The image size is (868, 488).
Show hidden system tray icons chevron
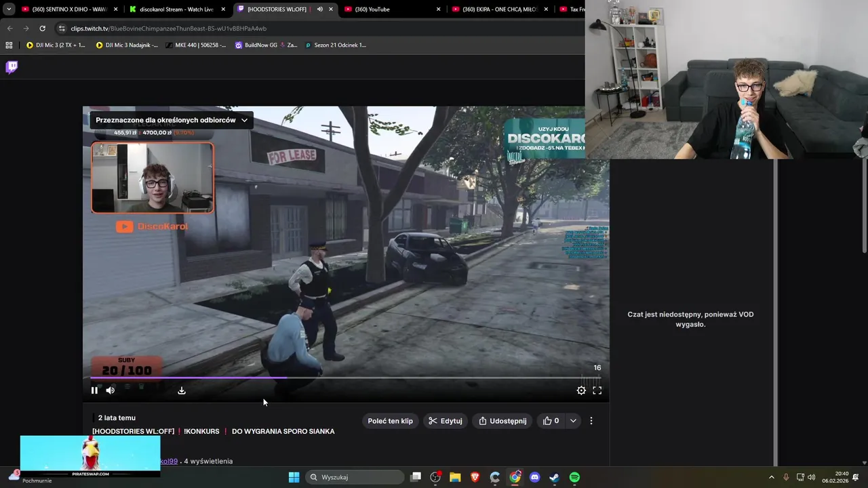[x=771, y=477]
